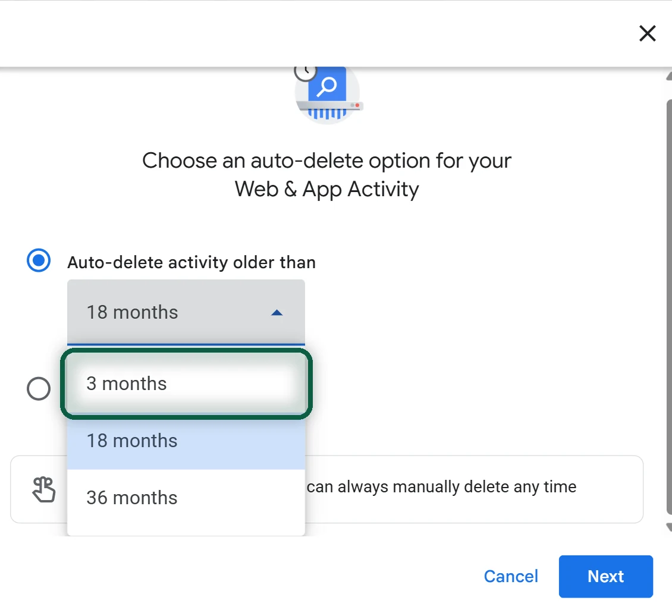Click the 'can always manually delete any time' text

tap(441, 486)
